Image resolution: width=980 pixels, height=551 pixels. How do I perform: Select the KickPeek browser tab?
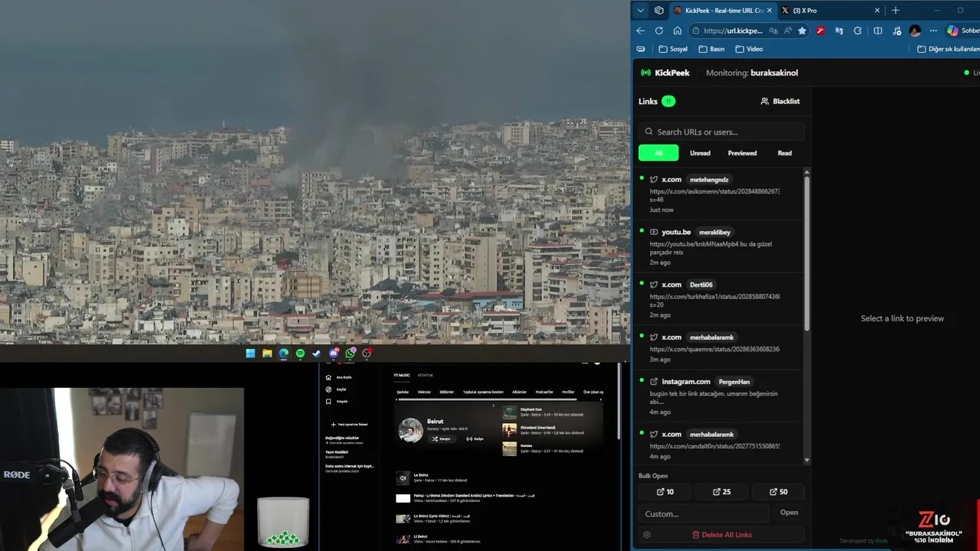point(723,11)
